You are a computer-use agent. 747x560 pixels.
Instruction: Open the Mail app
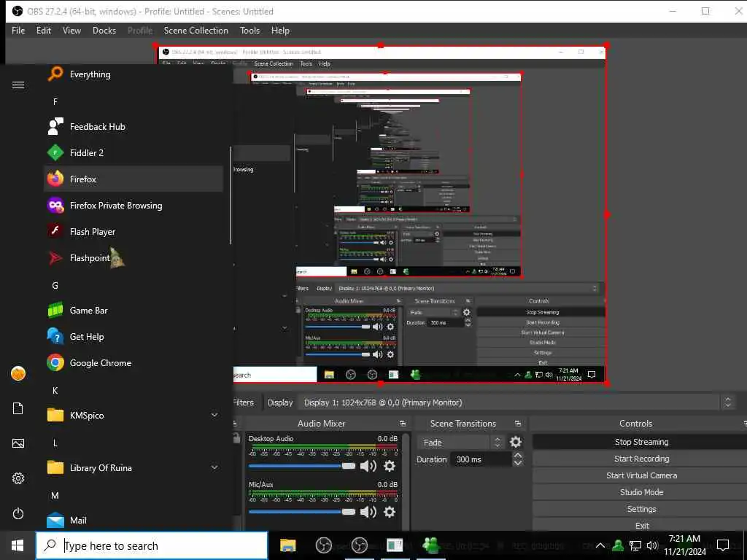[133, 520]
